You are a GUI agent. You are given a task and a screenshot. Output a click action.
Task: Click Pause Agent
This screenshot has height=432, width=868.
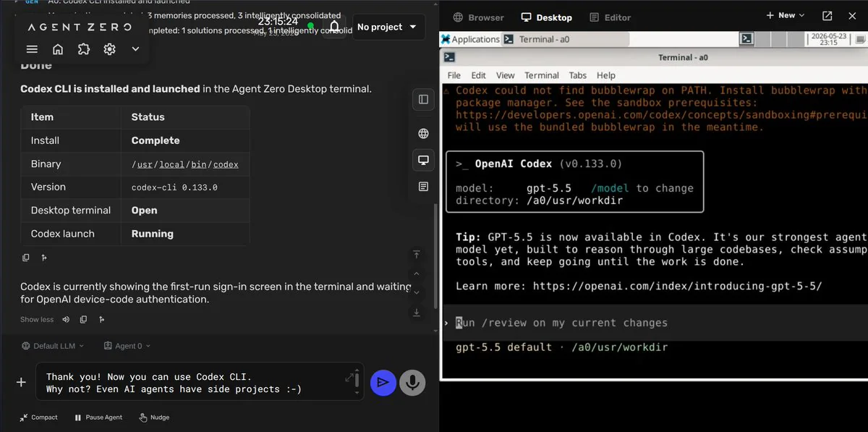[x=98, y=418]
